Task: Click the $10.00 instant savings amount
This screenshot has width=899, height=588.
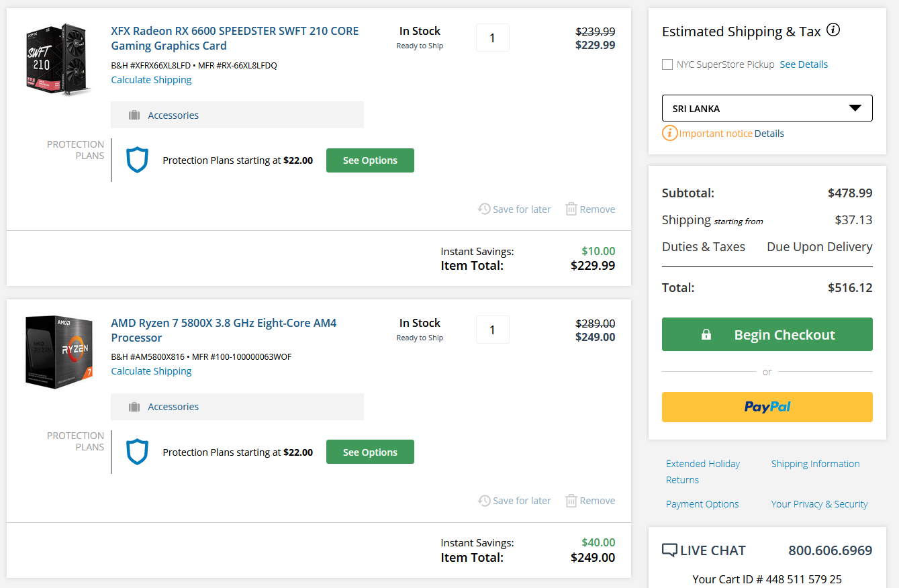Action: coord(598,251)
